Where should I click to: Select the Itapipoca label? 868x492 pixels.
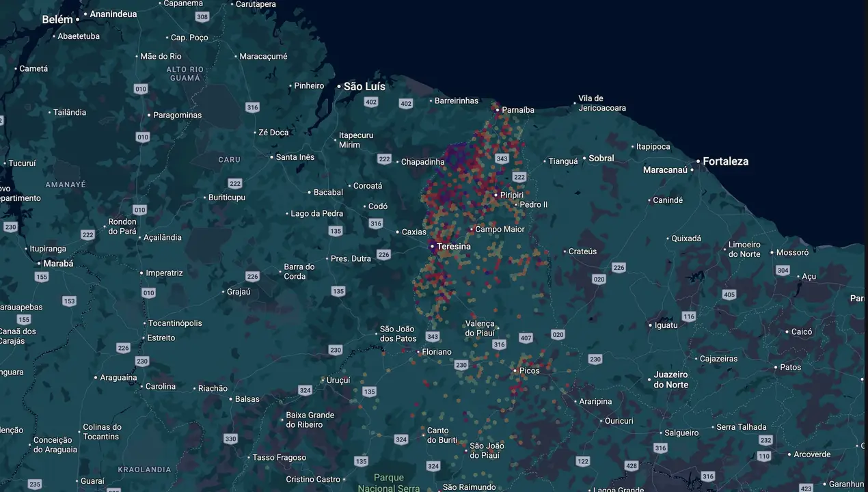653,147
